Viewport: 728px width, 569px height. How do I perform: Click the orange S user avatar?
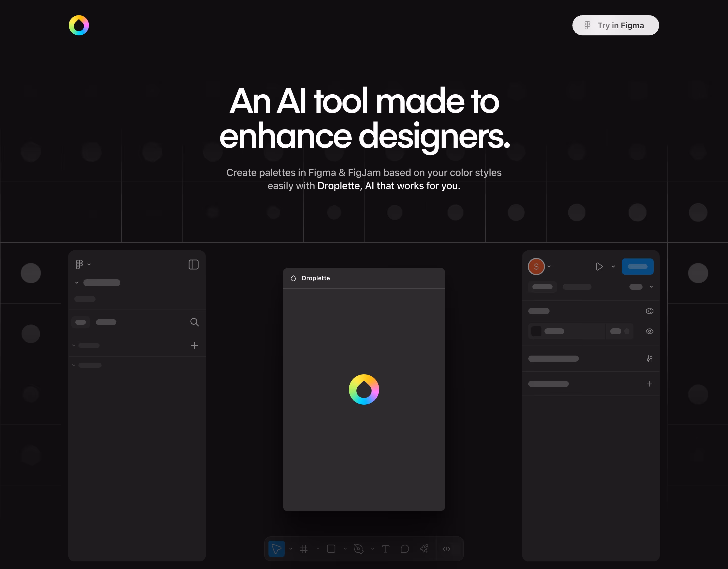[x=536, y=267]
